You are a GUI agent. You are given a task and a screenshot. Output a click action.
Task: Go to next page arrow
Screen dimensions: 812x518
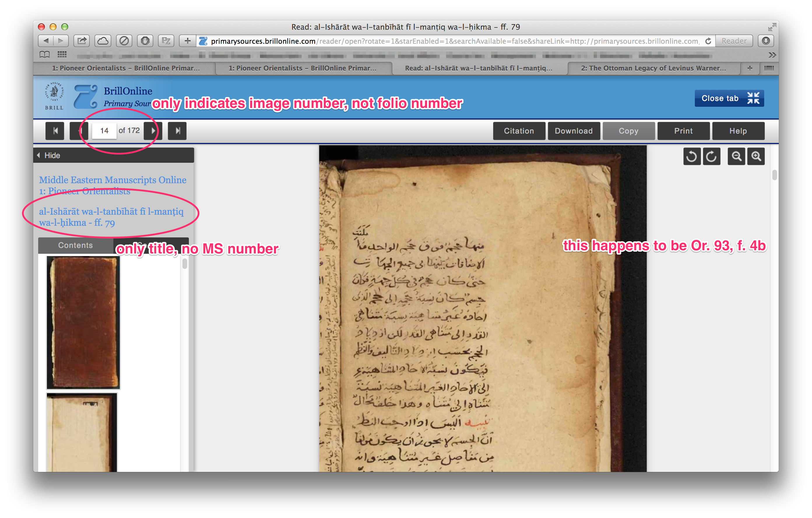pos(153,131)
